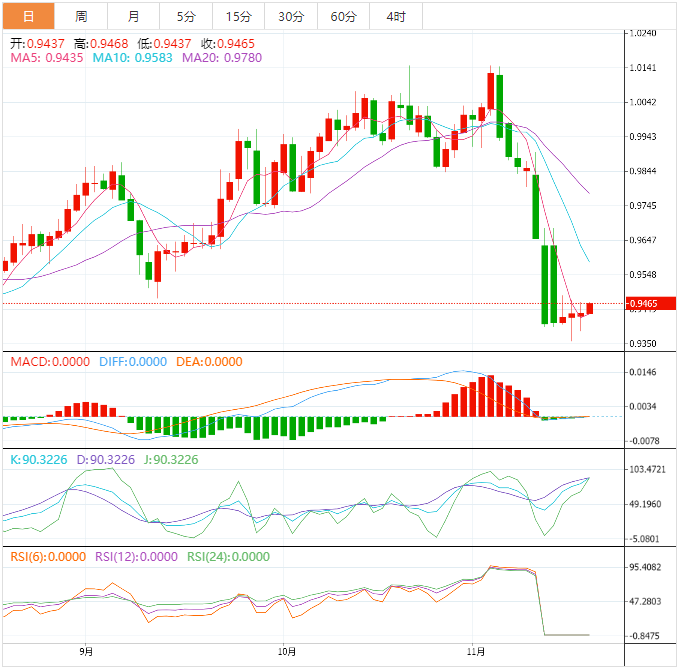Click the 11月 marker on time axis
The height and width of the screenshot is (672, 679).
tap(475, 651)
